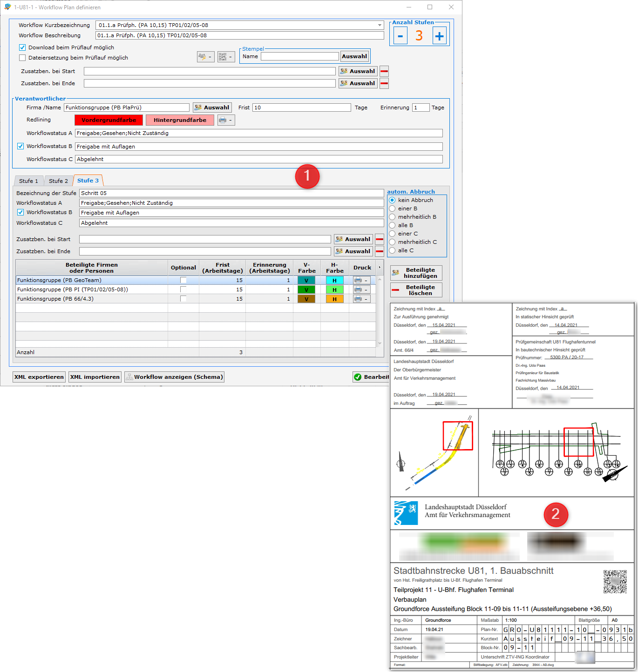The image size is (638, 672).
Task: Click red minus beside Stufe Zusatzben. bei Ende
Action: pyautogui.click(x=380, y=251)
